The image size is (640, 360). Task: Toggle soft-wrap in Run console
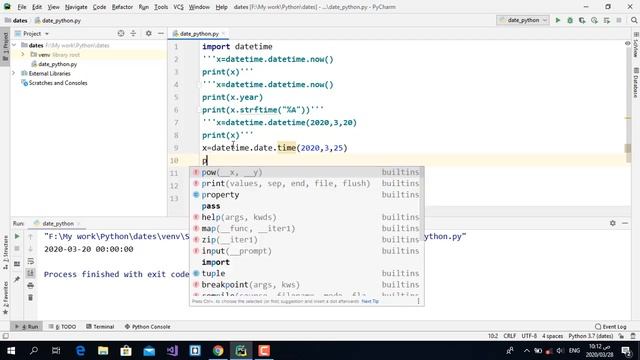pyautogui.click(x=31, y=261)
